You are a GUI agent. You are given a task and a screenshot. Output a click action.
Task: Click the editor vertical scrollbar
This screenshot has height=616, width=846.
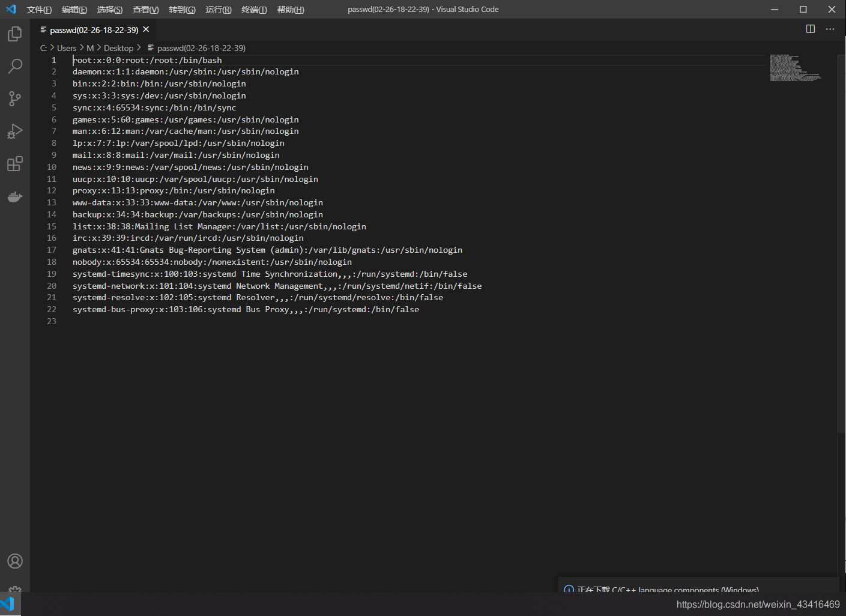point(841,243)
